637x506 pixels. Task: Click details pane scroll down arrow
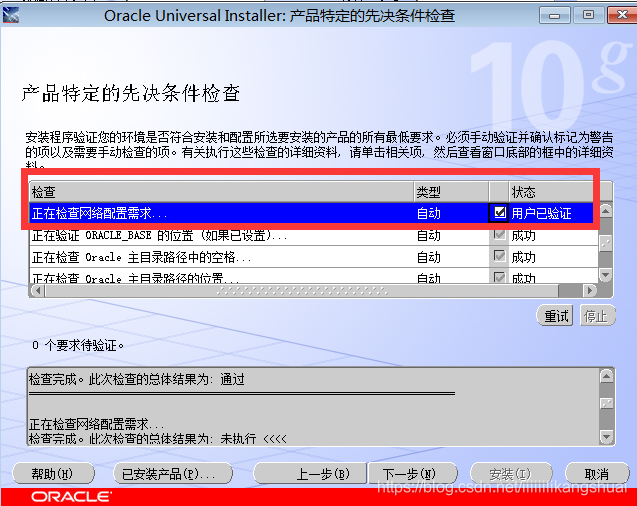[606, 437]
